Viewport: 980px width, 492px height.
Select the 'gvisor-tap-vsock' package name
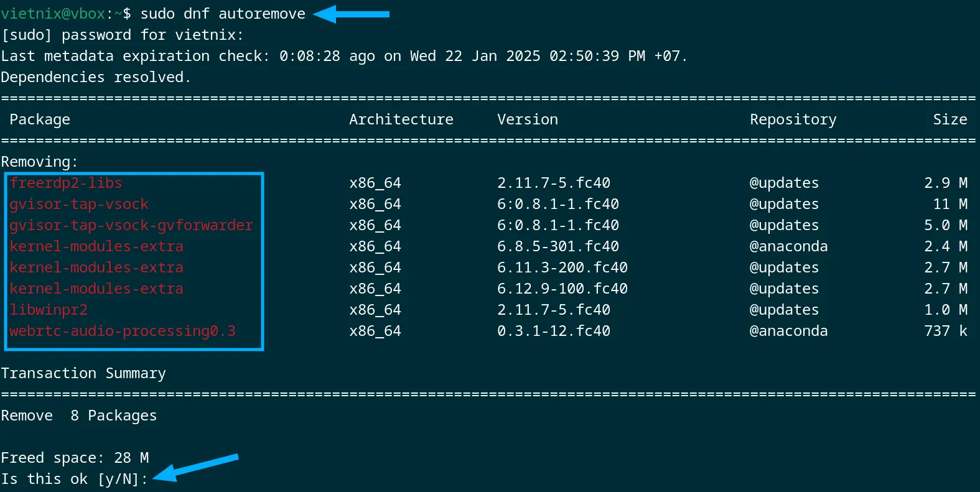pyautogui.click(x=79, y=204)
